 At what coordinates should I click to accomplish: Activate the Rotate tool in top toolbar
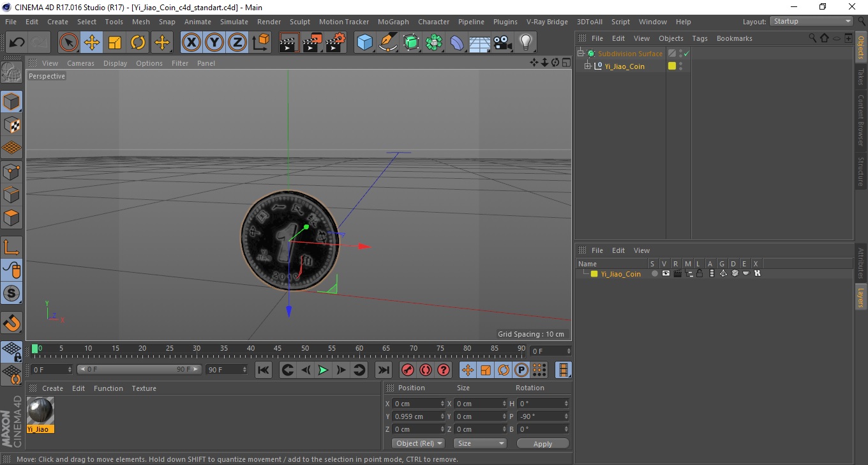click(138, 43)
